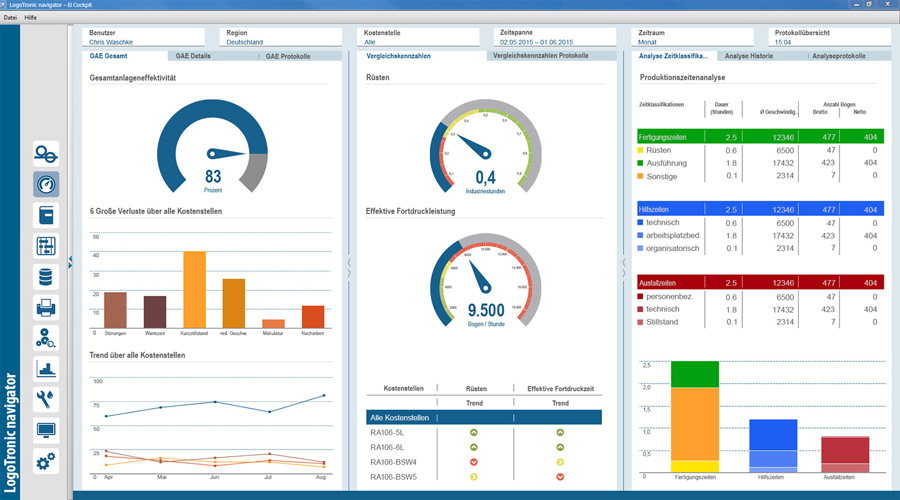The height and width of the screenshot is (500, 900).
Task: Collapse the left sidebar with arrow handle
Action: point(70,263)
